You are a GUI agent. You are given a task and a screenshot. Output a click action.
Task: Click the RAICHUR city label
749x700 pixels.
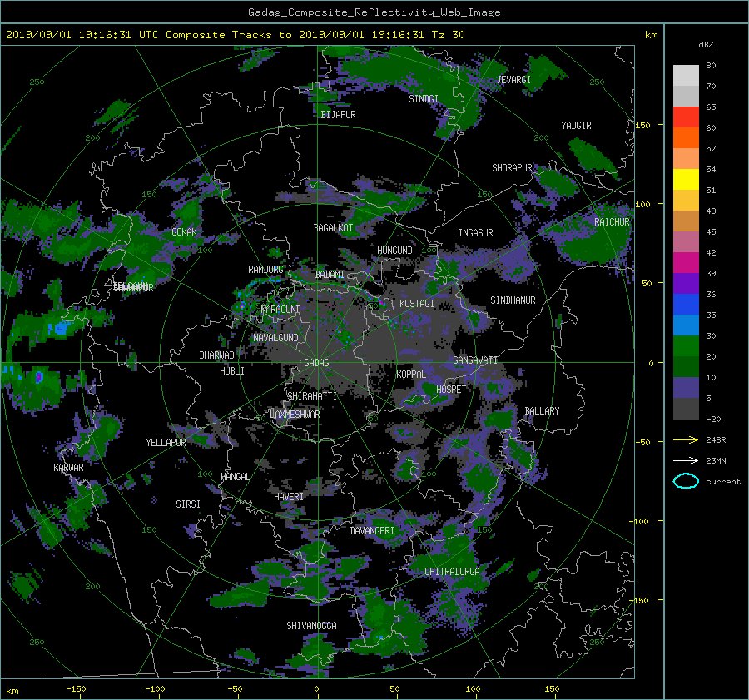[x=612, y=222]
